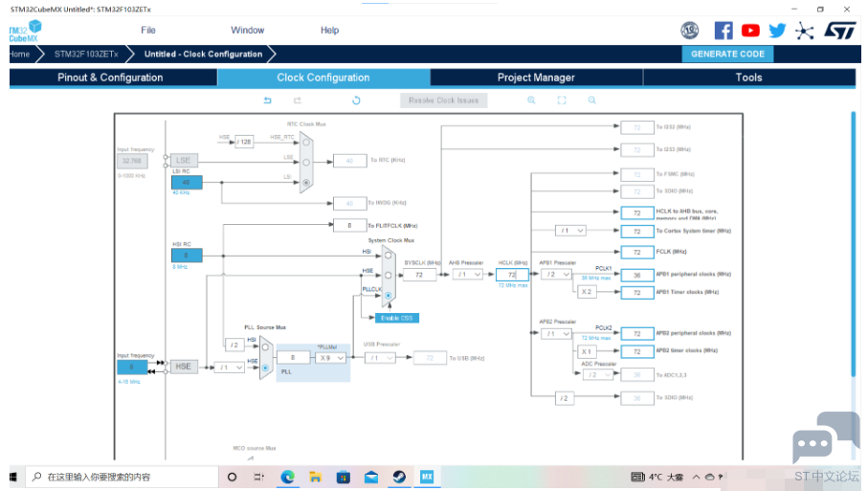Open the Window menu
868x491 pixels.
click(x=248, y=31)
